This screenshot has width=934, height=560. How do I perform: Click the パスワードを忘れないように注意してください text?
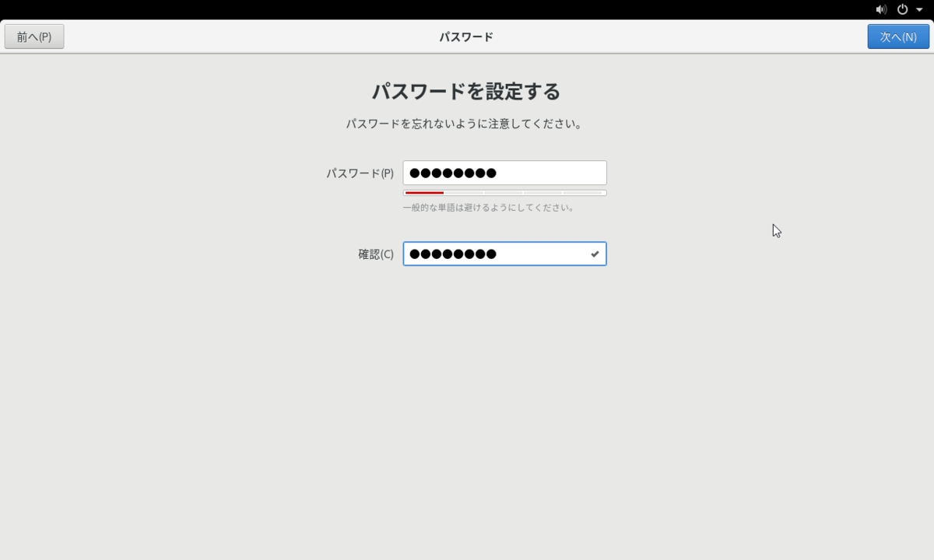click(x=465, y=124)
